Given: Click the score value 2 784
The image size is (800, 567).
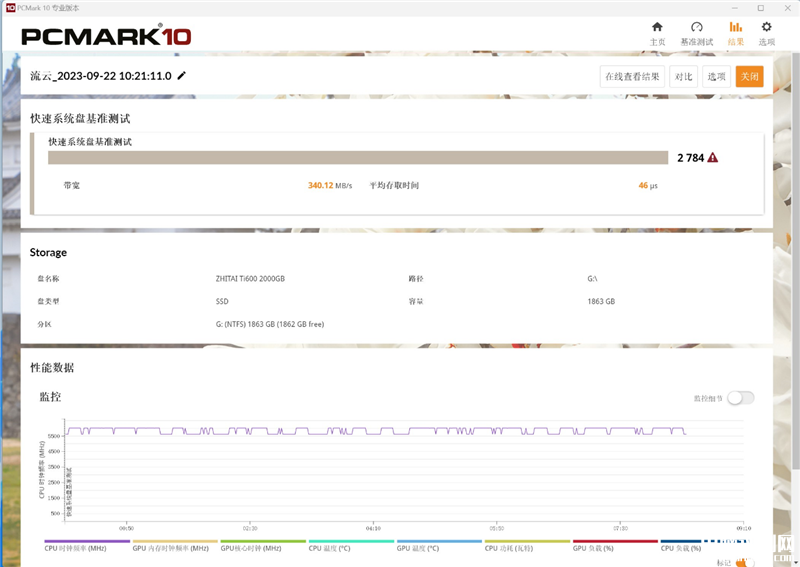Looking at the screenshot, I should click(x=690, y=158).
